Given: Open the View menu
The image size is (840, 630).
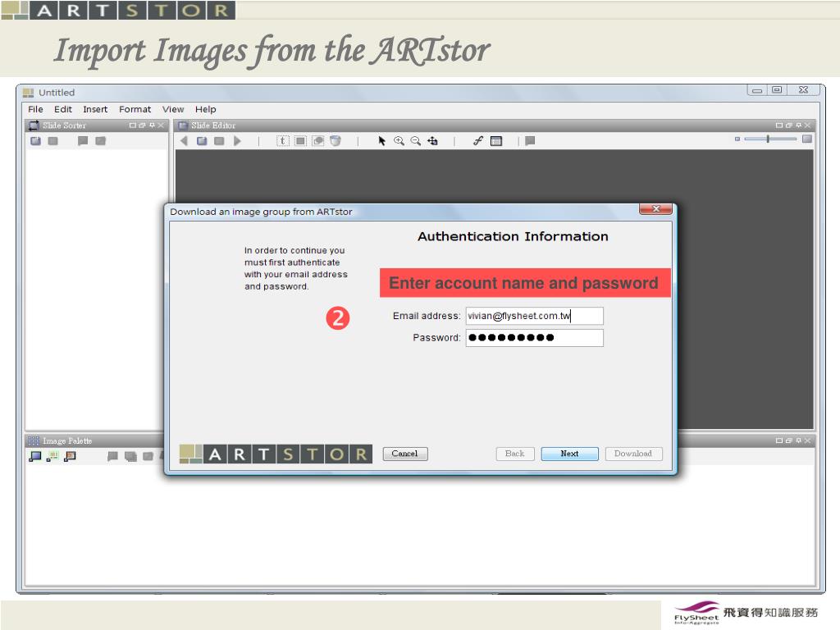Looking at the screenshot, I should 173,109.
